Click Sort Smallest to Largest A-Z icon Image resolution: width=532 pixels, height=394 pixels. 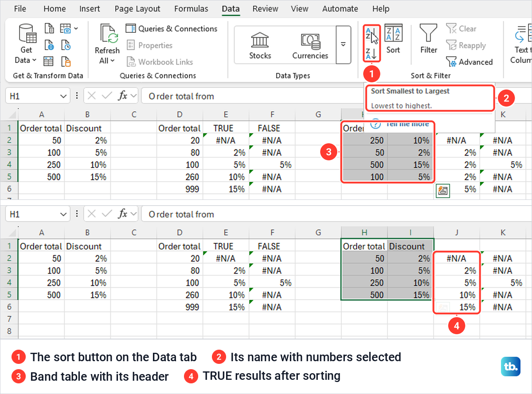pyautogui.click(x=371, y=35)
